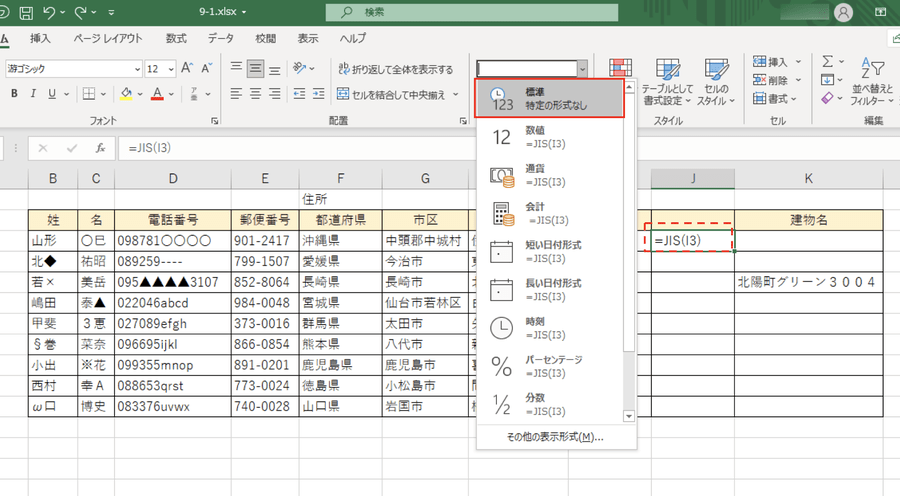Select top vertical alignment
The width and height of the screenshot is (900, 496).
(x=236, y=68)
